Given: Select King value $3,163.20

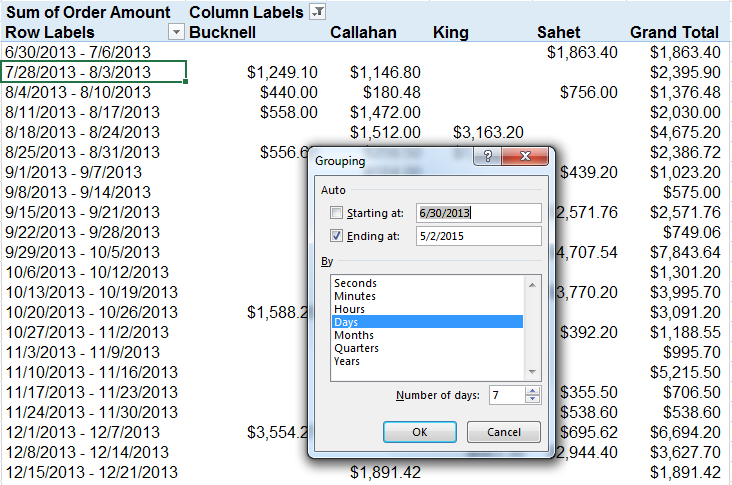Looking at the screenshot, I should pos(488,133).
